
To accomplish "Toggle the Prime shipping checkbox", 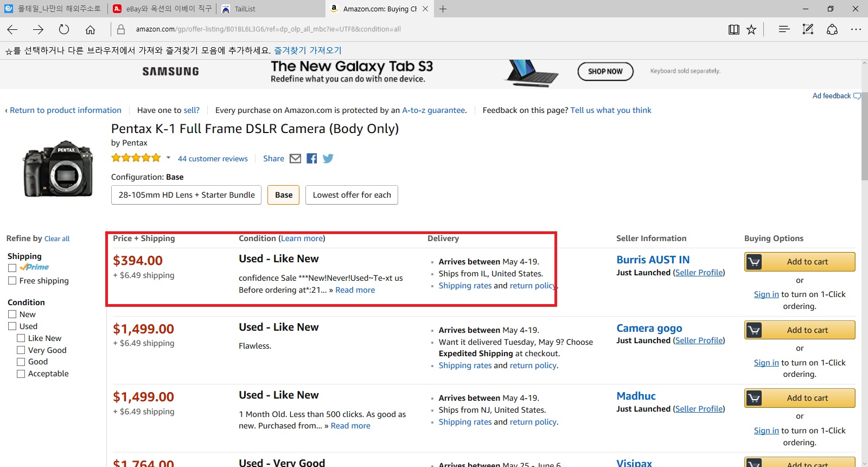I will pos(12,268).
